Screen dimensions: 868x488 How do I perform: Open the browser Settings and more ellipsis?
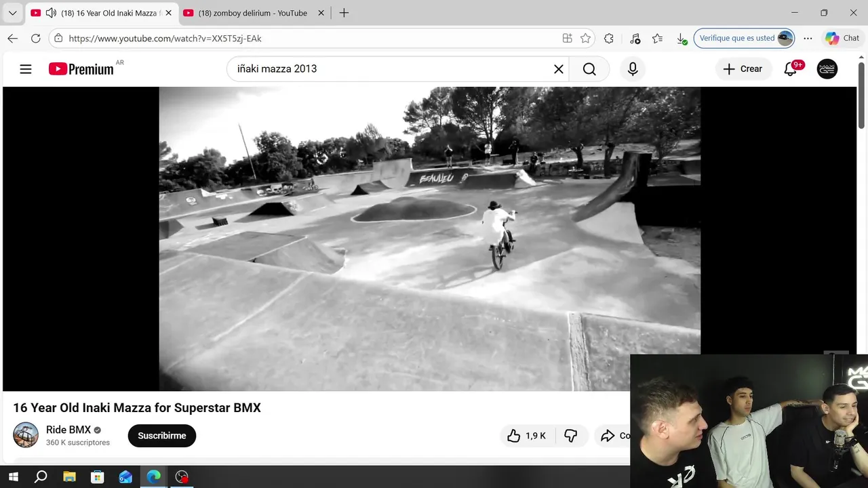tap(808, 39)
